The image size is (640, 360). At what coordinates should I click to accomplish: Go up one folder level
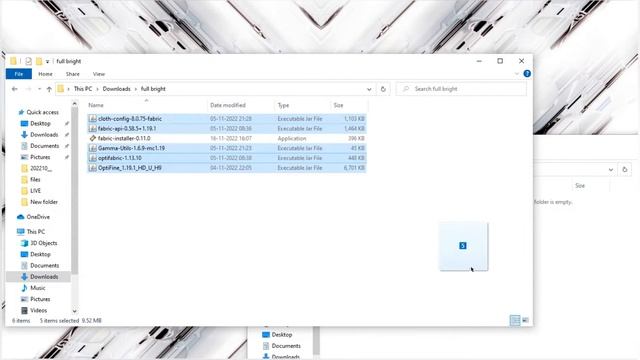click(x=49, y=89)
